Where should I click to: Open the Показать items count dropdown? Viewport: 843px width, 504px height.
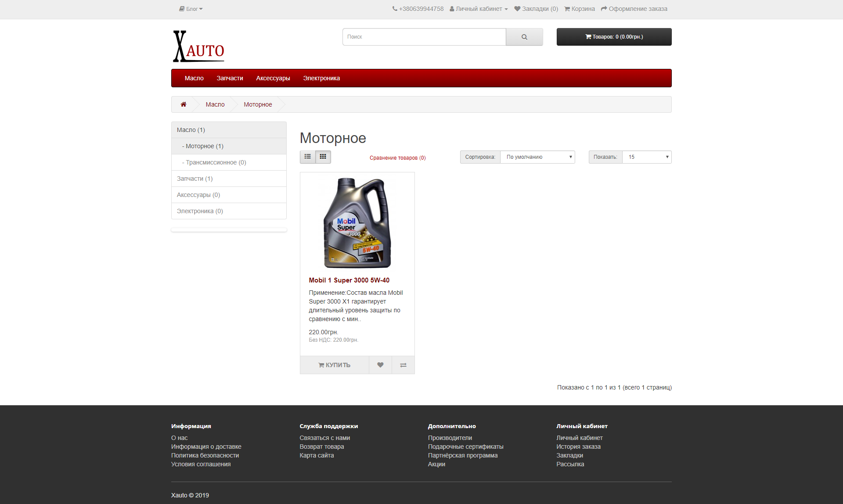point(647,157)
